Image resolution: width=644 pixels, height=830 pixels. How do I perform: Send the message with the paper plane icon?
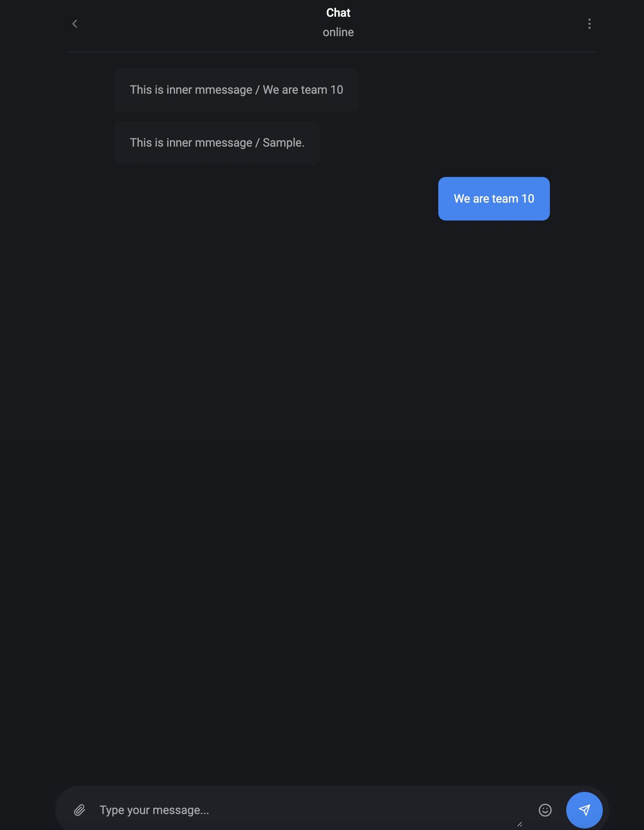[584, 810]
